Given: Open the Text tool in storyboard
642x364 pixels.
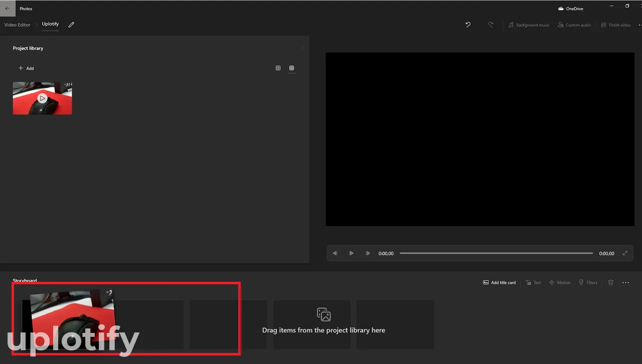Looking at the screenshot, I should coord(533,282).
